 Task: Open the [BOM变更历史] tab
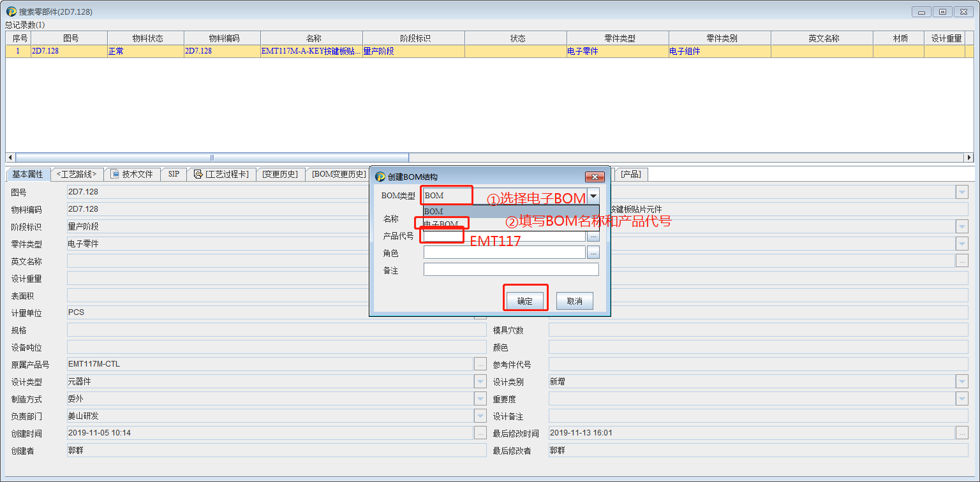click(x=338, y=173)
